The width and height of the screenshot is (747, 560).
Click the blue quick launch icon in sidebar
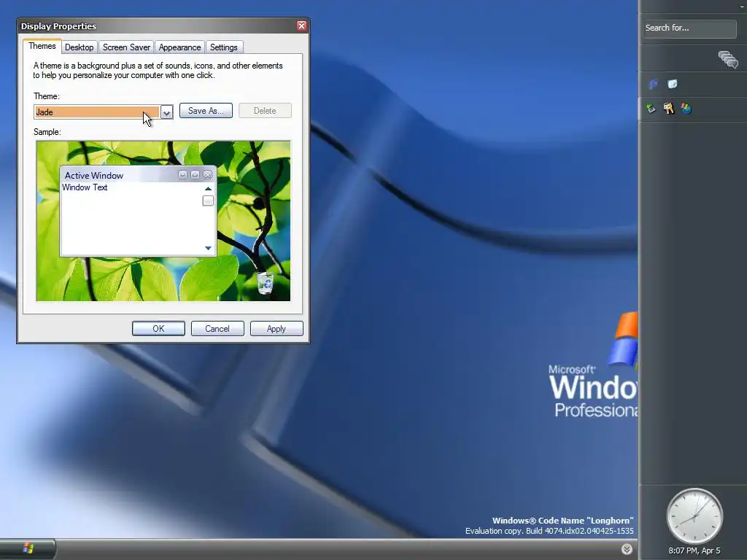[654, 85]
